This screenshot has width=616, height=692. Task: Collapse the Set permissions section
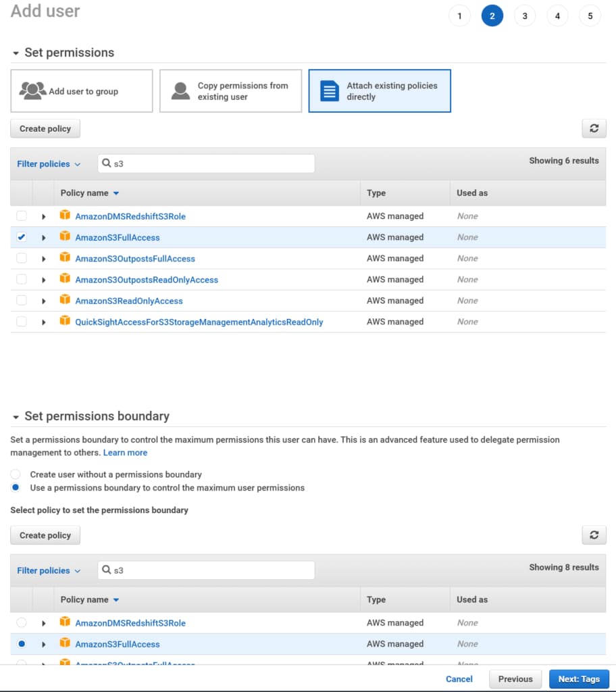pos(16,53)
